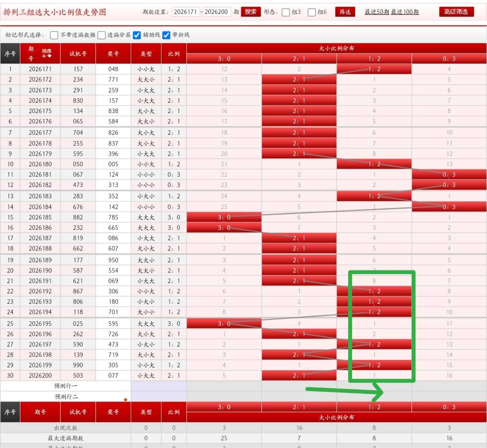Edit the start period field 2026171

[186, 12]
